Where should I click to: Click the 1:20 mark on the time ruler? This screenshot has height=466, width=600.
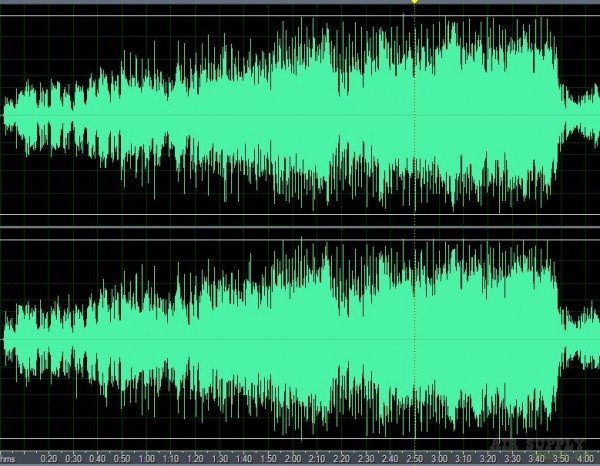(195, 458)
